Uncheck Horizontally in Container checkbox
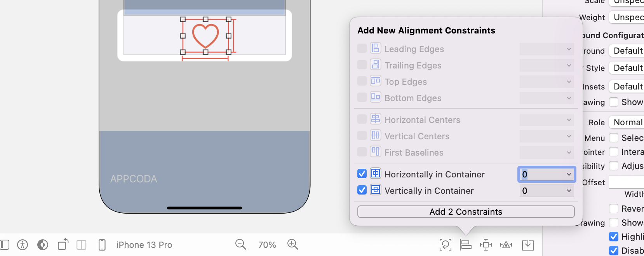 [x=362, y=174]
